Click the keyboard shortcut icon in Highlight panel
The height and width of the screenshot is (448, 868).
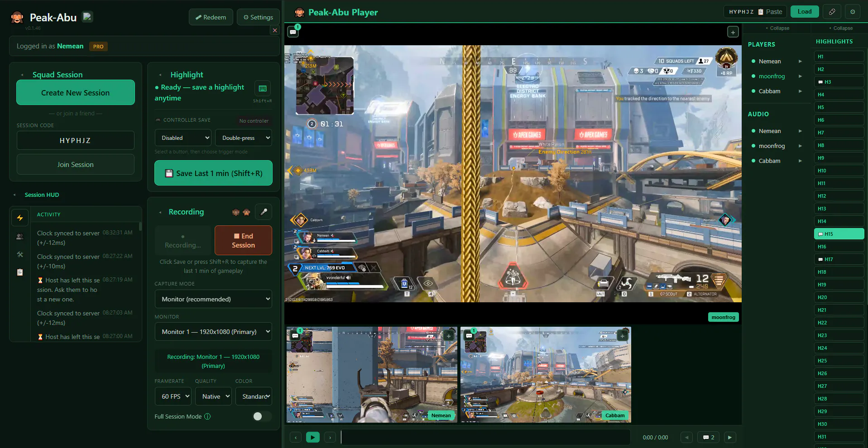(x=263, y=88)
